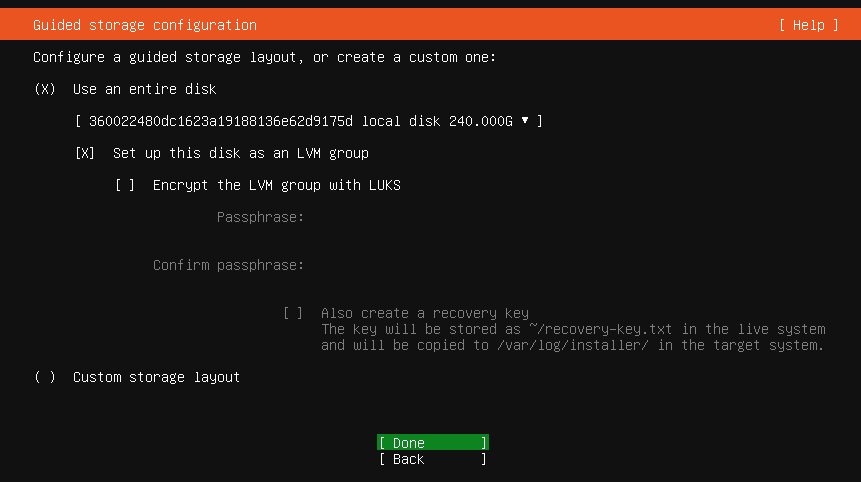The width and height of the screenshot is (861, 482).
Task: Select the Custom storage layout radio button
Action: pos(45,377)
